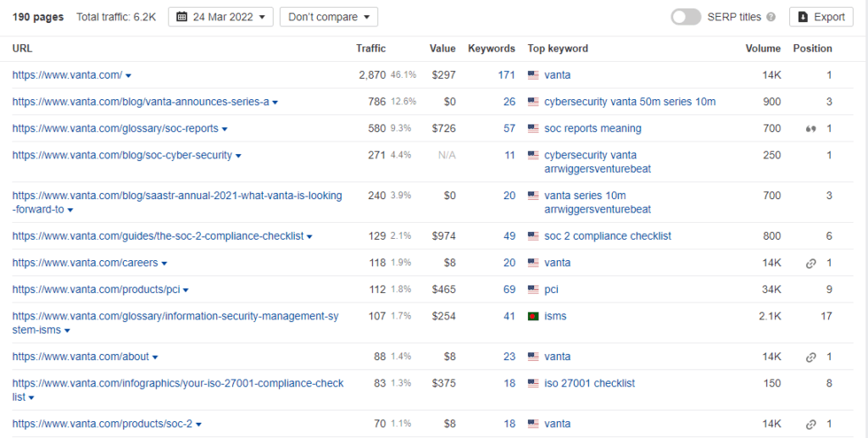Expand caret beside products/soc-2 URL
This screenshot has height=438, width=868.
198,424
